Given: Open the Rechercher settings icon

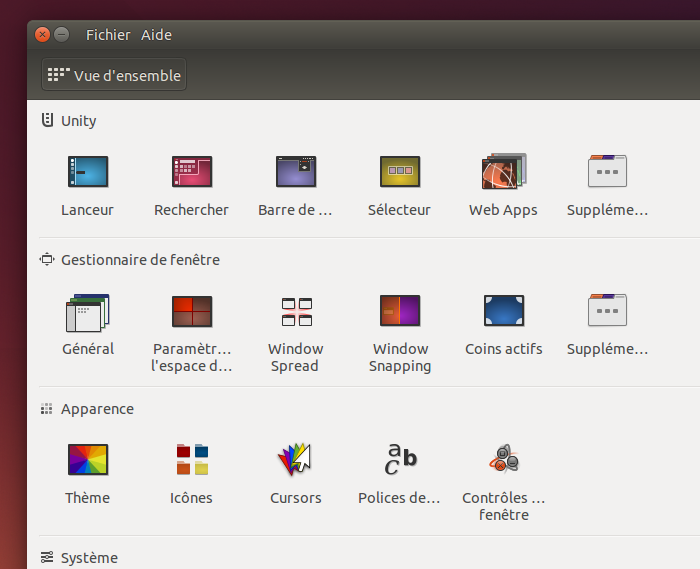Looking at the screenshot, I should point(191,172).
